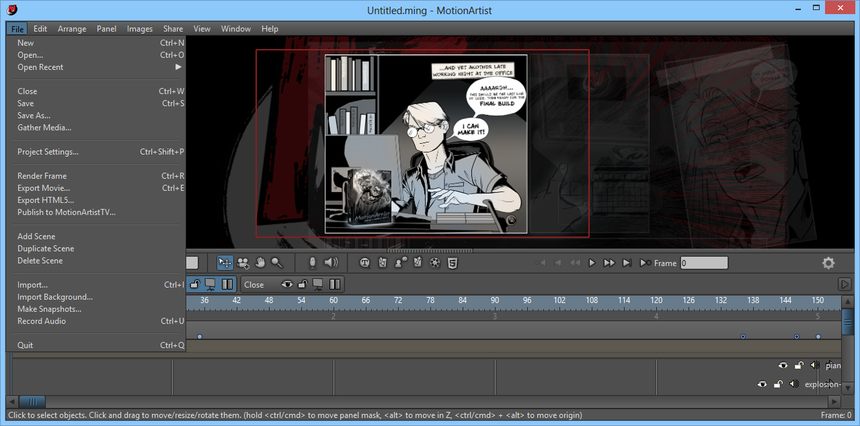Open the View menu
This screenshot has height=426, width=860.
pos(202,29)
